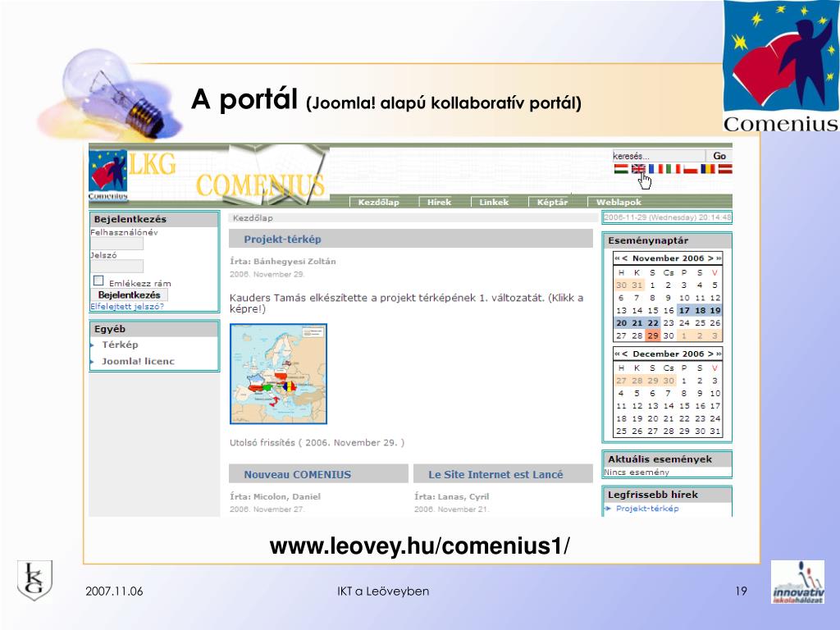The image size is (840, 630).
Task: Click the Go search button
Action: point(719,156)
